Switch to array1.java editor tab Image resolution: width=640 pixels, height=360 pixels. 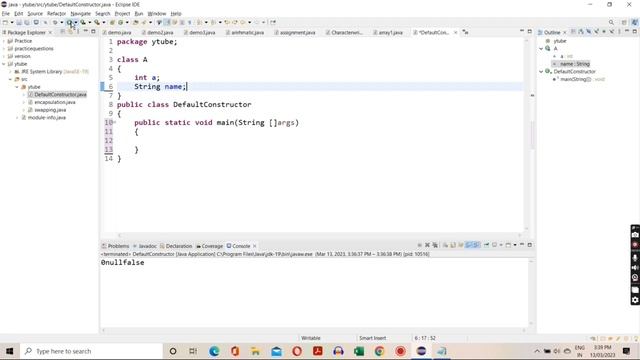[x=388, y=32]
